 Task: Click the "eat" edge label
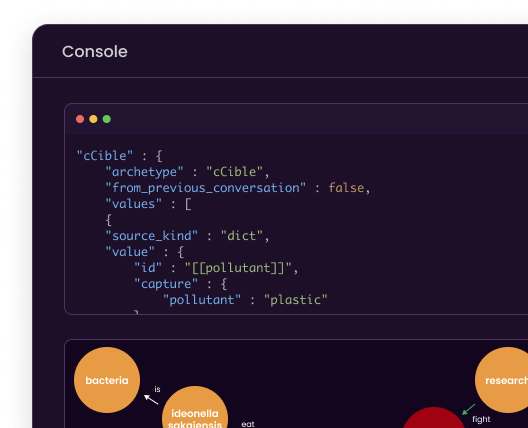[248, 424]
